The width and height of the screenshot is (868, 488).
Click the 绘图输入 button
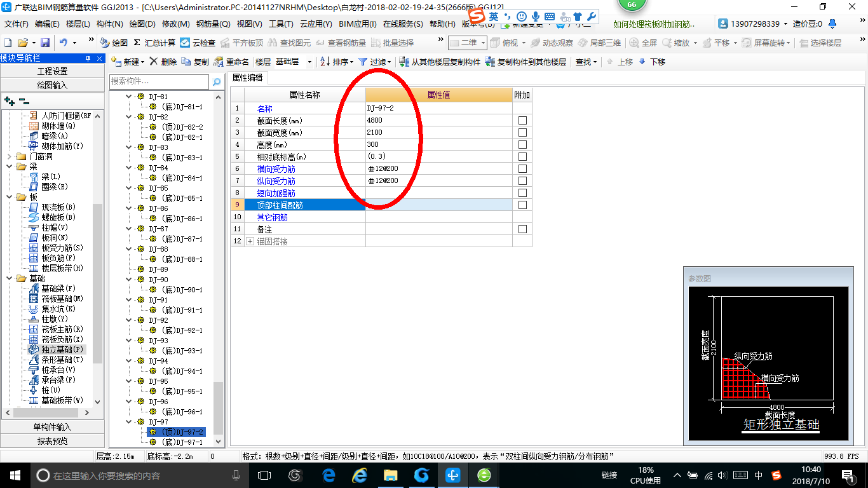pyautogui.click(x=52, y=85)
